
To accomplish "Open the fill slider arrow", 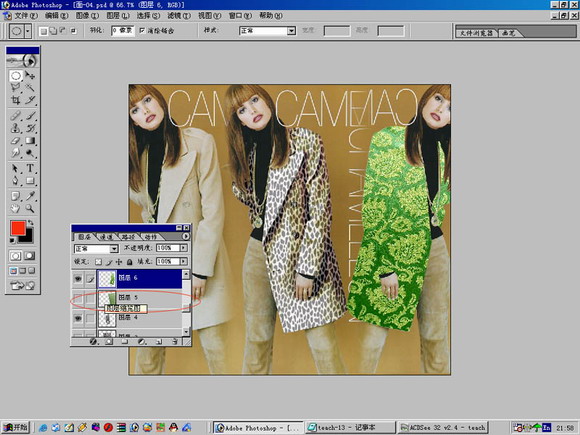I will pyautogui.click(x=184, y=262).
